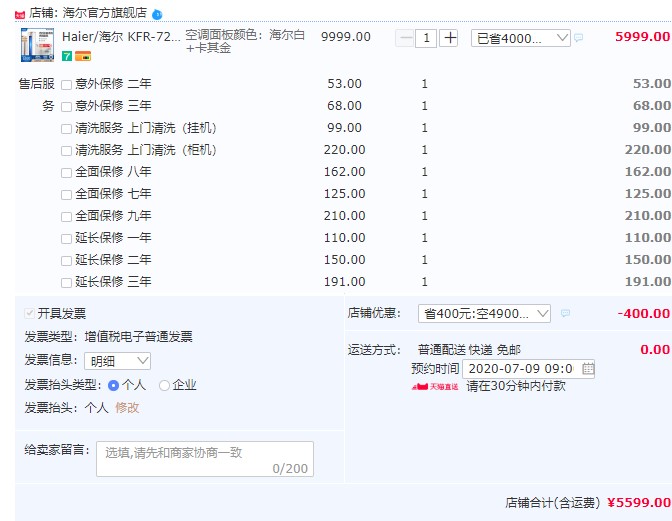This screenshot has width=672, height=521.
Task: Open the 已省4000 discount dropdown
Action: coord(520,38)
